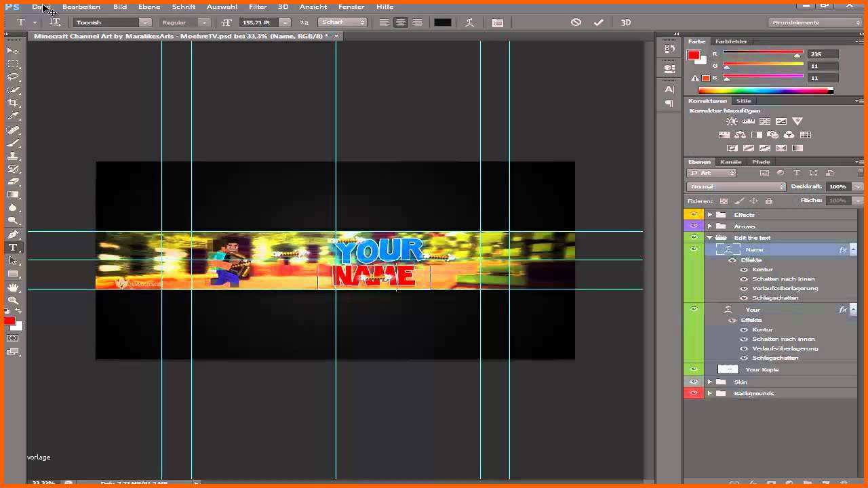Select the Blur tool
The image size is (868, 488).
13,208
